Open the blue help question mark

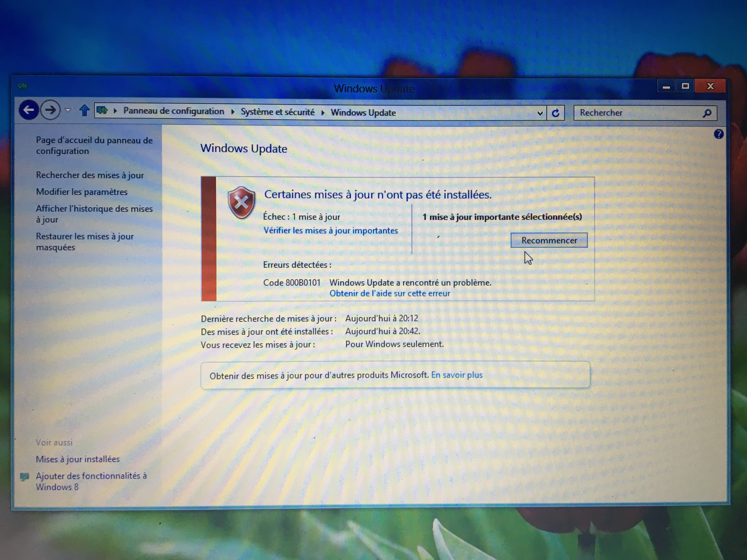click(719, 134)
